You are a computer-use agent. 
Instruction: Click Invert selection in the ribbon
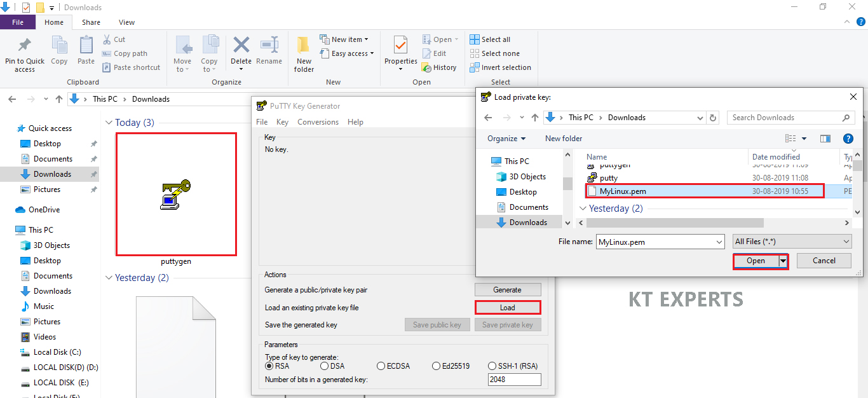tap(500, 67)
